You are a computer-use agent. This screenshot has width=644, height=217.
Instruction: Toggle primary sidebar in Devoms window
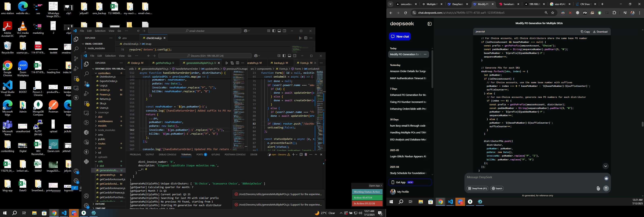[284, 56]
